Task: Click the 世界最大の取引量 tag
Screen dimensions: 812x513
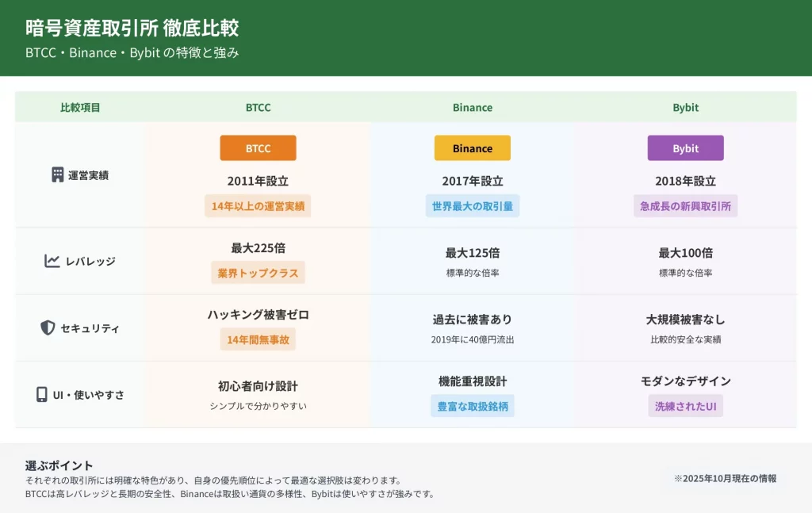Action: click(472, 206)
